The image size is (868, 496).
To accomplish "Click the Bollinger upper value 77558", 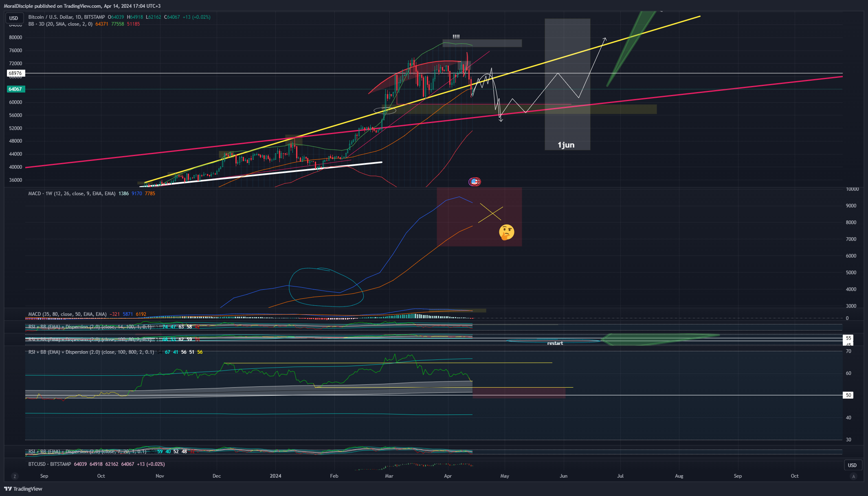I will point(118,24).
